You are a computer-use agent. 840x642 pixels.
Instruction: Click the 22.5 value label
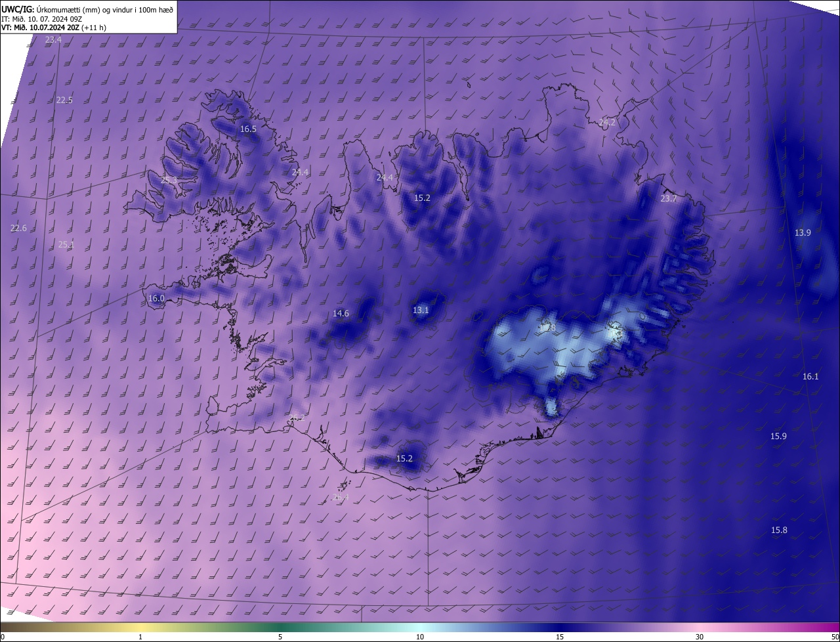click(64, 100)
